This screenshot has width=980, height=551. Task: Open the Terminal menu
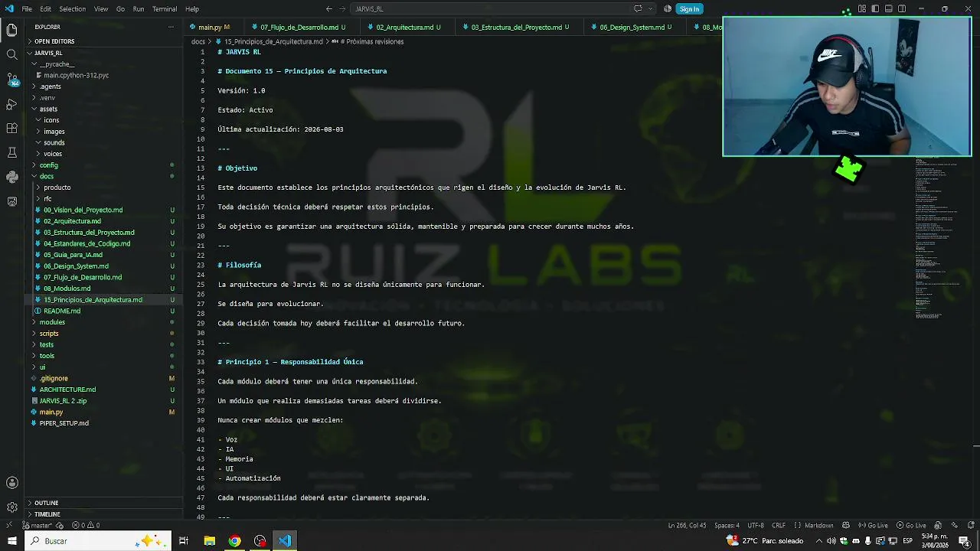(x=165, y=9)
